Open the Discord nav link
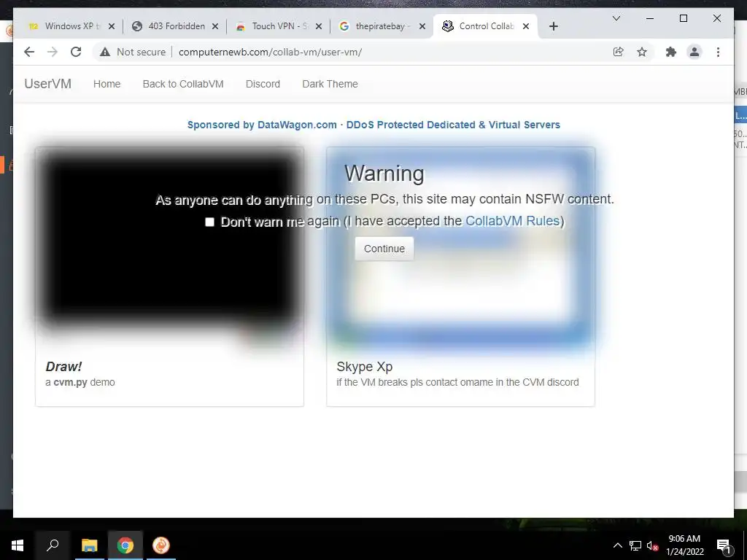 (x=263, y=84)
